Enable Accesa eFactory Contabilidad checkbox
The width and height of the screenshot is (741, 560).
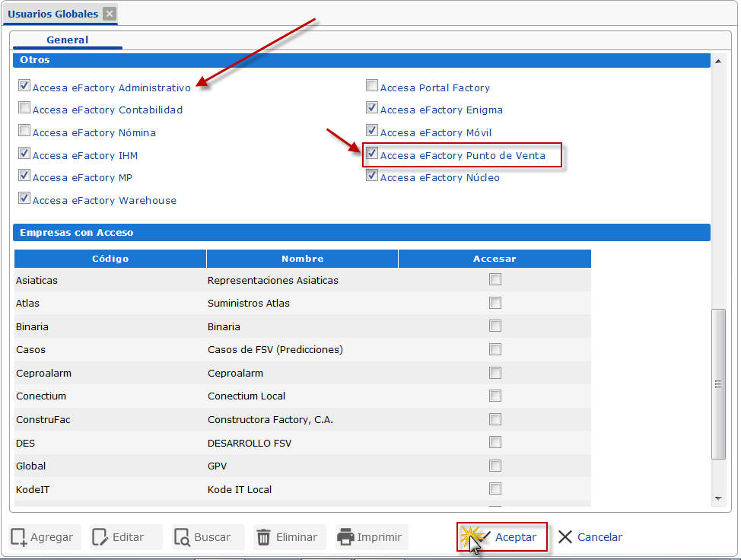24,109
